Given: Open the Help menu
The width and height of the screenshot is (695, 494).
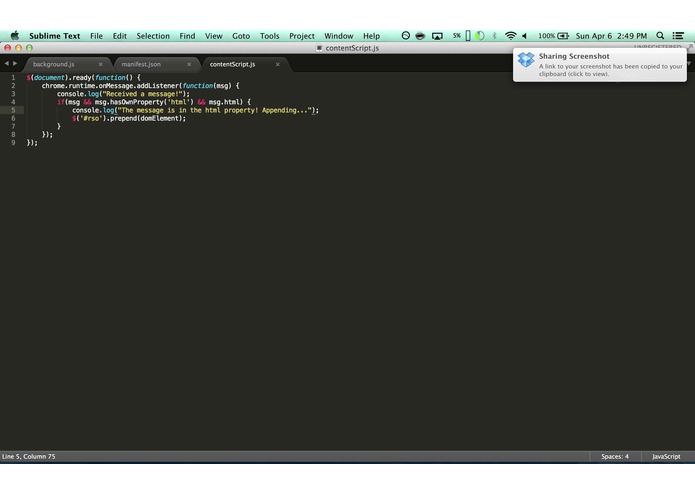Looking at the screenshot, I should [371, 36].
